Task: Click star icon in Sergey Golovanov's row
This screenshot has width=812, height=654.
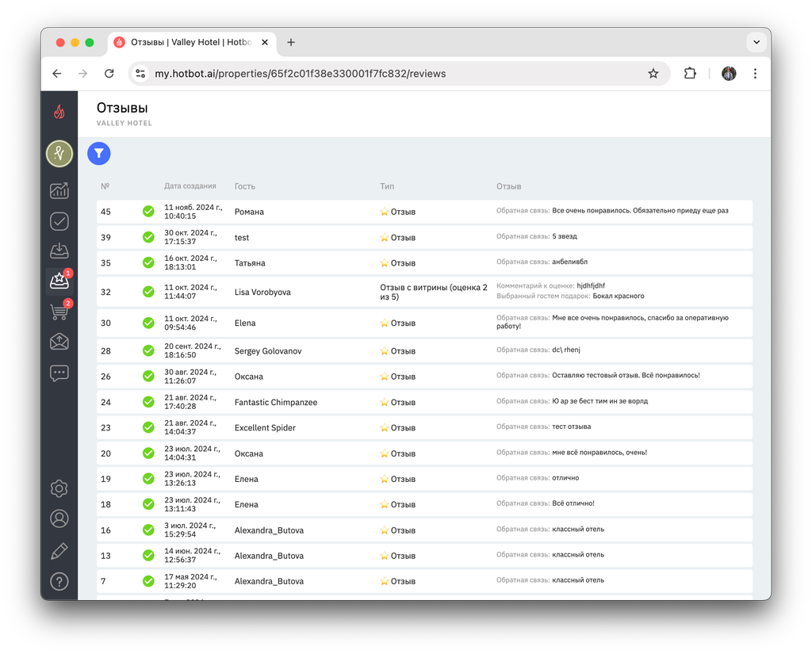Action: click(x=385, y=350)
